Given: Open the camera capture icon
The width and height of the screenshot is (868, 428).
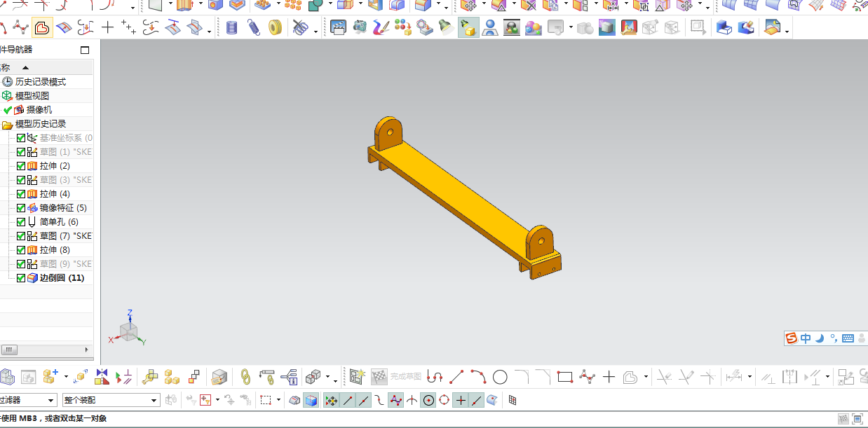Looking at the screenshot, I should [360, 28].
